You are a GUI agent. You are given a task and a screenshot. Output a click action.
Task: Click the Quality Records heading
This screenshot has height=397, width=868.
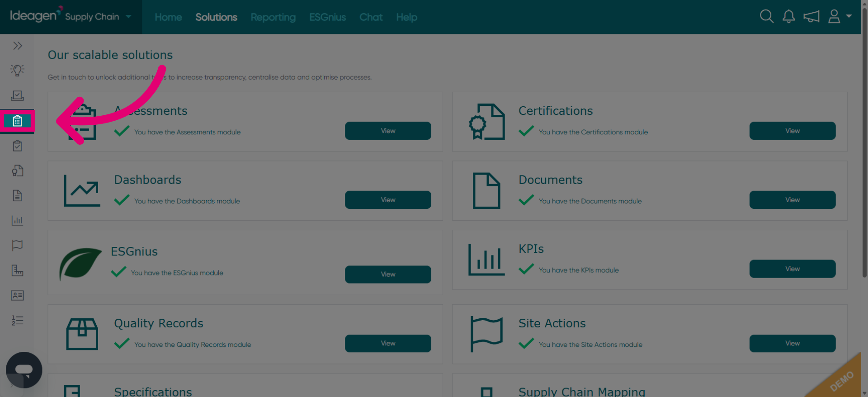pyautogui.click(x=158, y=323)
